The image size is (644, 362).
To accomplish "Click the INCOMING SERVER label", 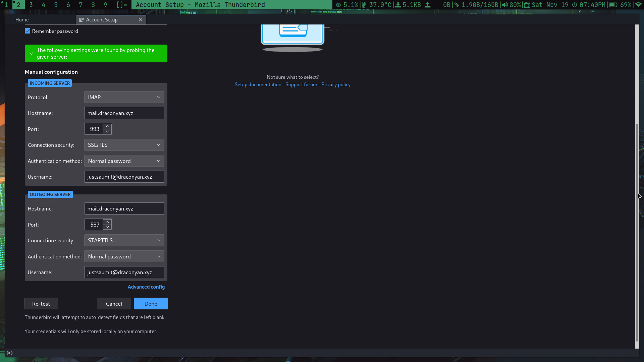I will [50, 83].
